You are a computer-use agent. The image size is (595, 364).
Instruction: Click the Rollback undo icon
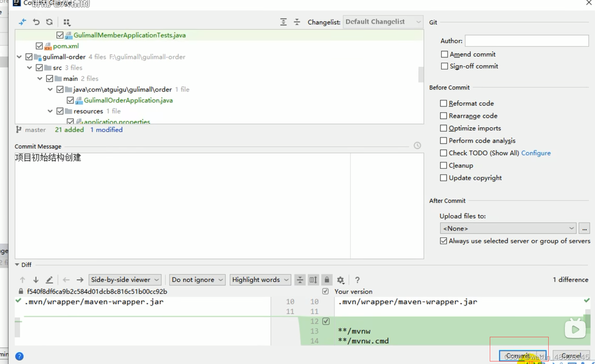pos(36,22)
